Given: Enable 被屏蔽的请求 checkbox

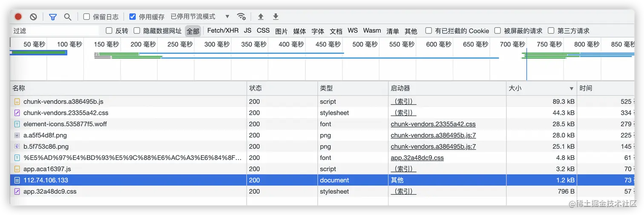Looking at the screenshot, I should (497, 31).
